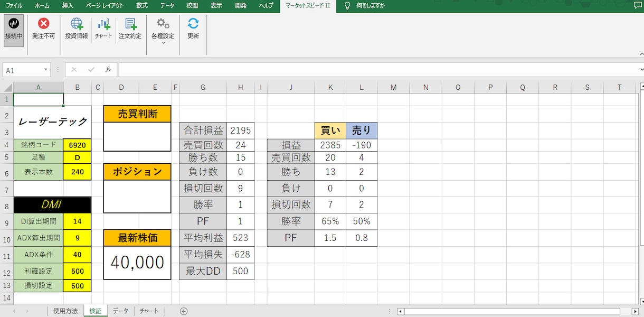644x317 pixels.
Task: Click the lightbulb 何をしますか search
Action: [x=364, y=6]
